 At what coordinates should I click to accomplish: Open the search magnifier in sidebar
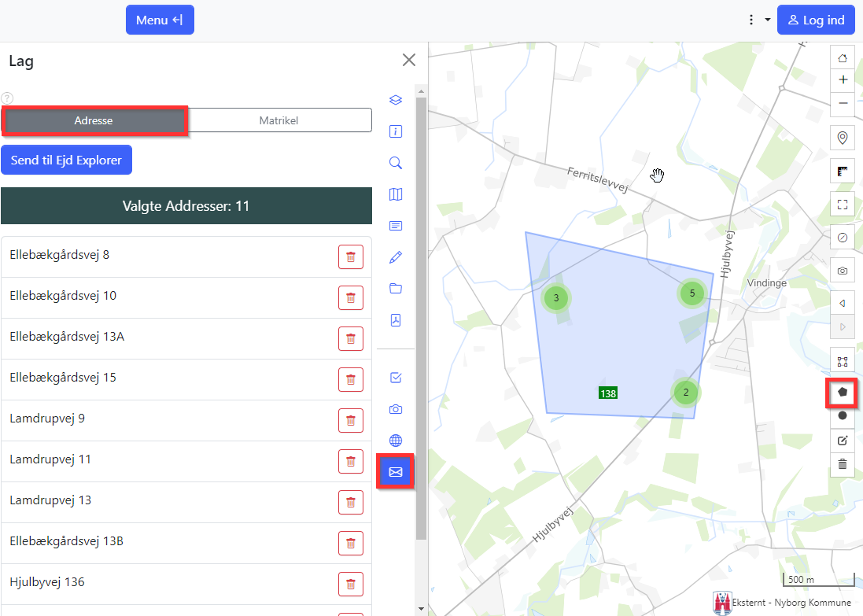396,163
